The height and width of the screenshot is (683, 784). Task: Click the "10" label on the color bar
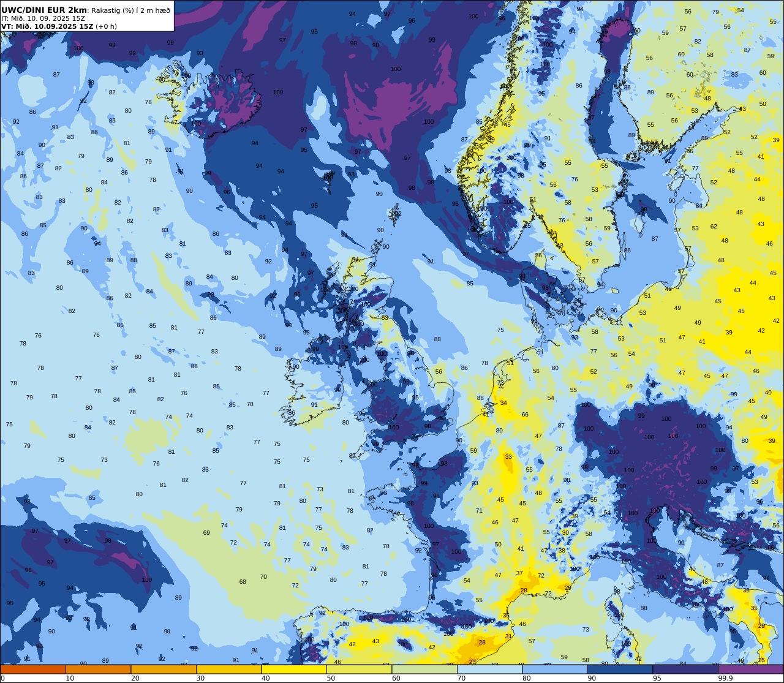tap(70, 678)
